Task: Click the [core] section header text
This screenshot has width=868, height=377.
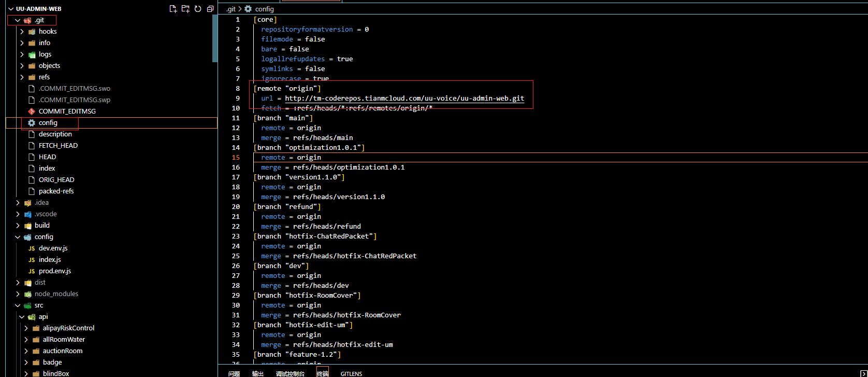Action: click(x=265, y=20)
